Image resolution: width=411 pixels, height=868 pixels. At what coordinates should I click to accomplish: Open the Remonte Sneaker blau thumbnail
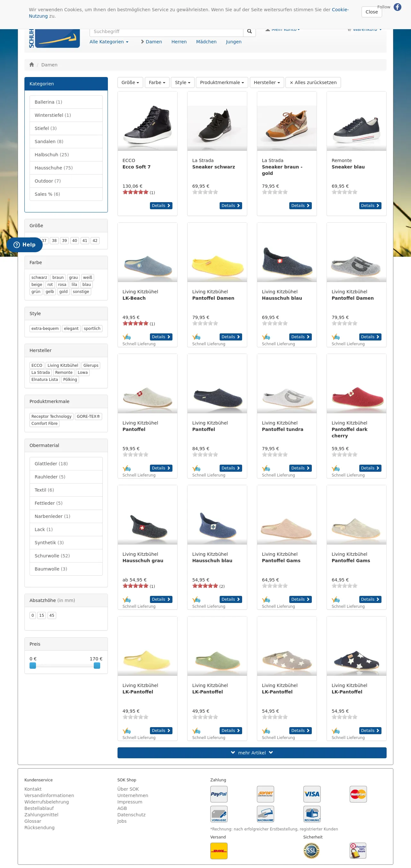coord(356,121)
